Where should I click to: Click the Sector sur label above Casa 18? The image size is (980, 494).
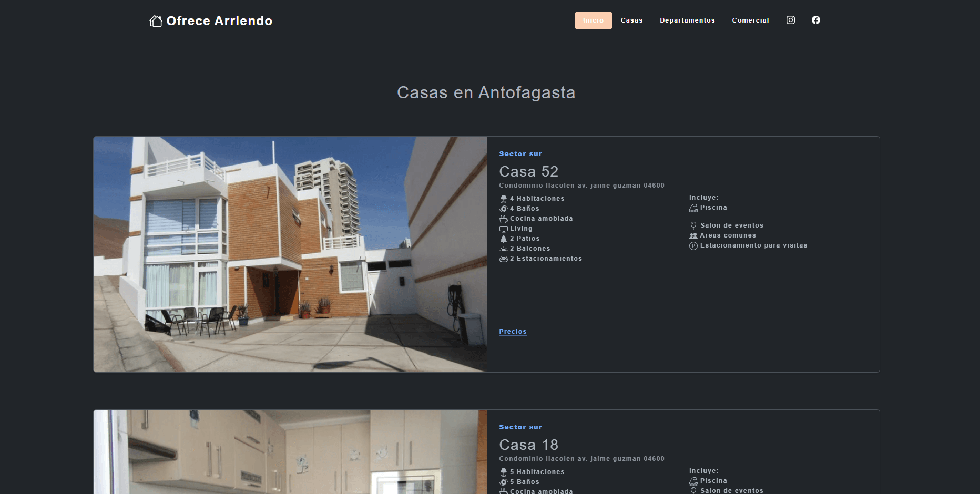520,427
